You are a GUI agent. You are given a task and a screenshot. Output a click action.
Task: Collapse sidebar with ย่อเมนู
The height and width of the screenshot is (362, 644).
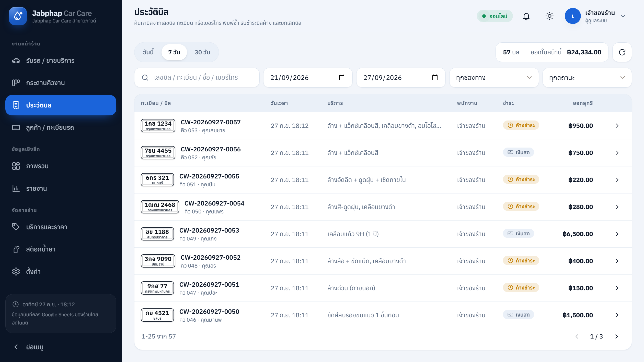click(x=61, y=347)
